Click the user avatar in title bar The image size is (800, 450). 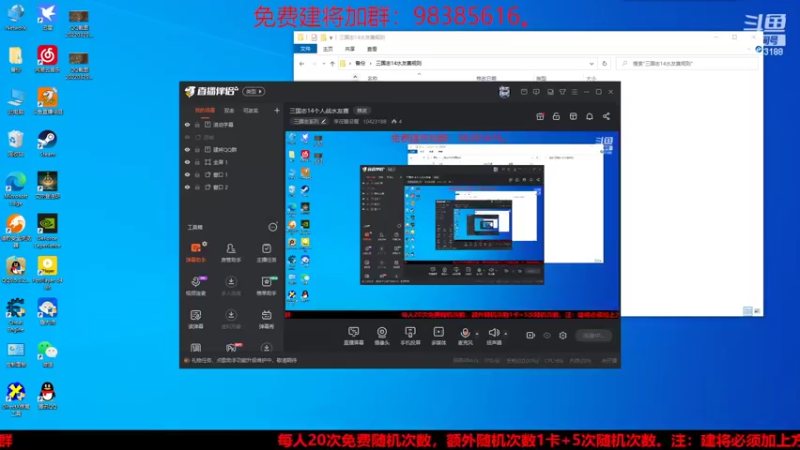tap(504, 92)
